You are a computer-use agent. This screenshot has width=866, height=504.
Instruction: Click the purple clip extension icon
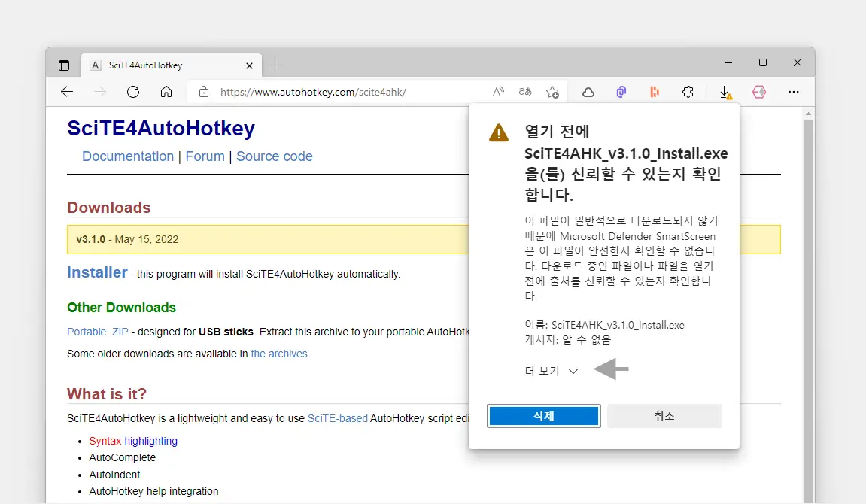click(x=621, y=91)
